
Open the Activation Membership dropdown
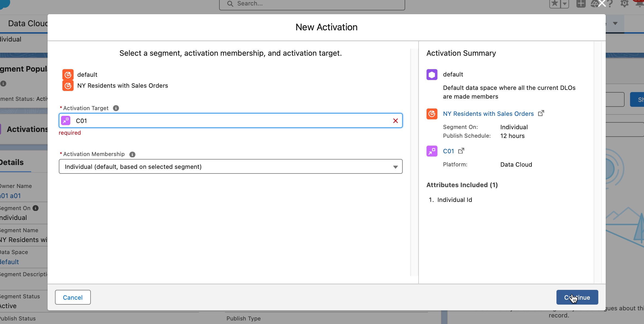pyautogui.click(x=231, y=167)
